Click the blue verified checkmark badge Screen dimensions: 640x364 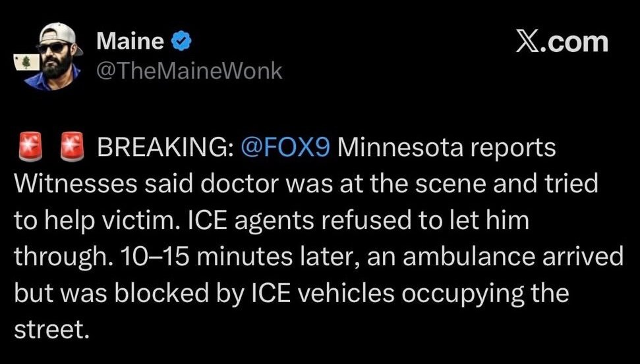(x=181, y=42)
